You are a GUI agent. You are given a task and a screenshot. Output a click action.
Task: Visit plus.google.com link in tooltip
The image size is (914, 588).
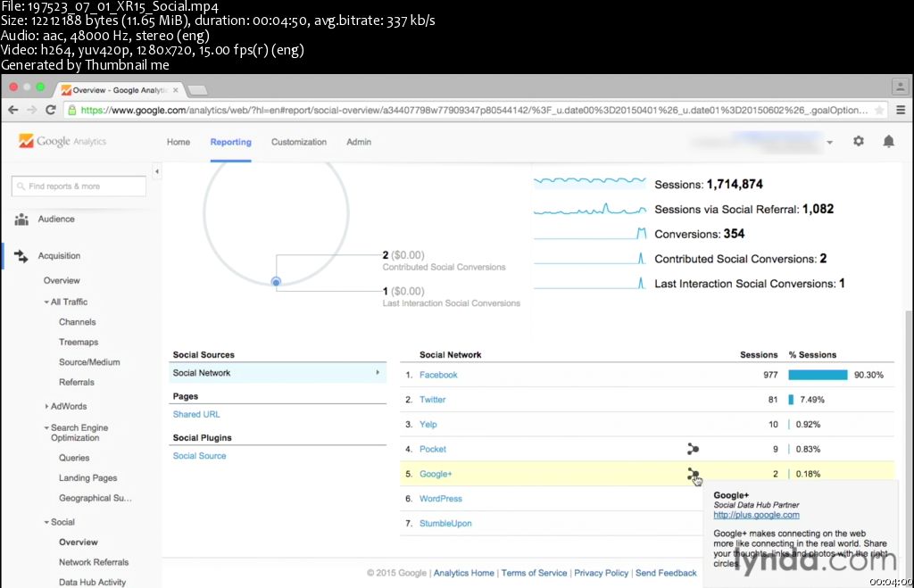756,515
